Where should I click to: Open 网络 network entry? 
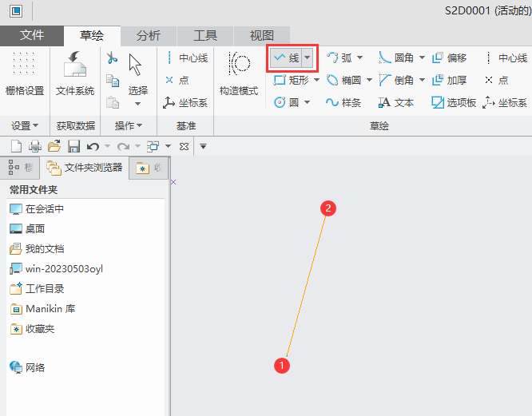point(27,367)
